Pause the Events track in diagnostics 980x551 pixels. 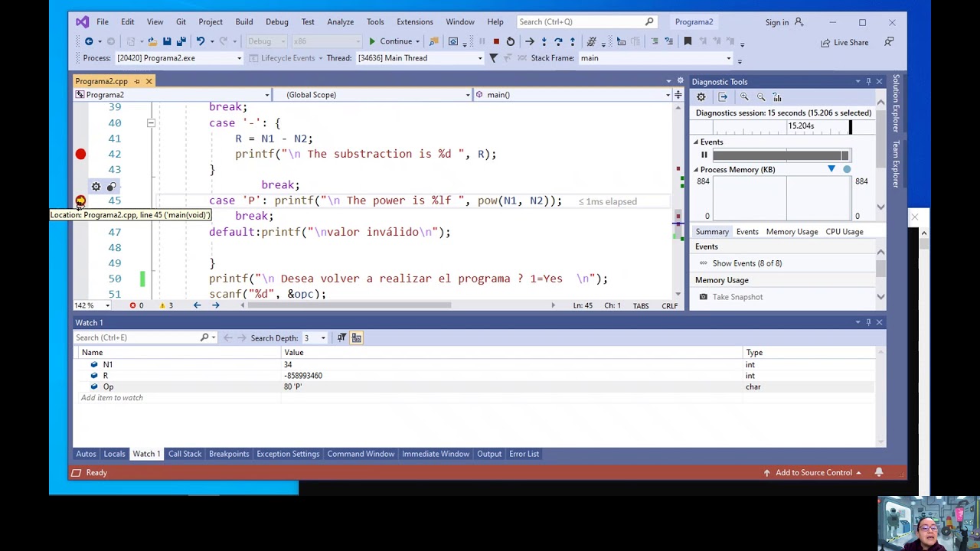point(704,155)
